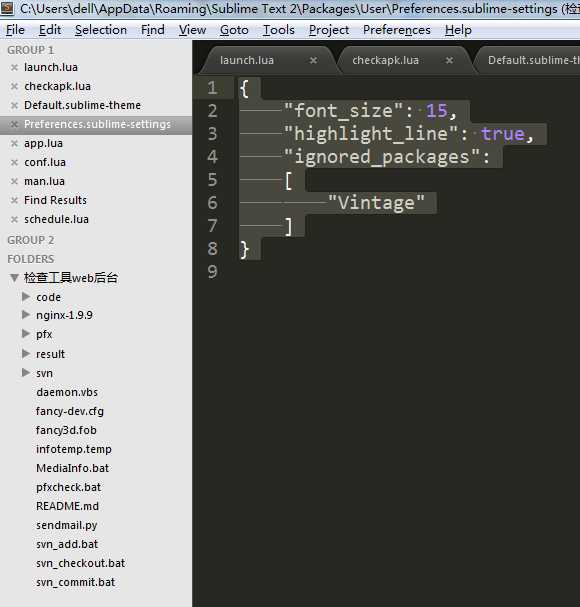The width and height of the screenshot is (580, 607).
Task: Expand the pfx folder
Action: [26, 333]
